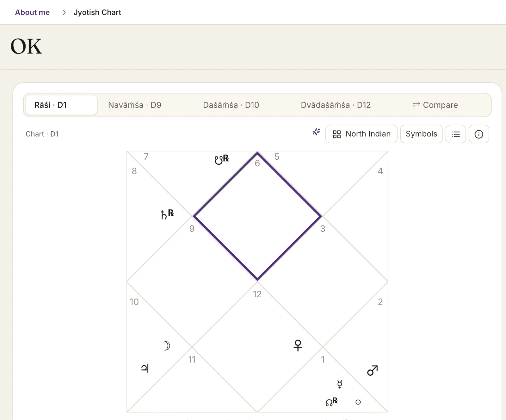
Task: Click sign number 10 in the chart
Action: pyautogui.click(x=134, y=302)
